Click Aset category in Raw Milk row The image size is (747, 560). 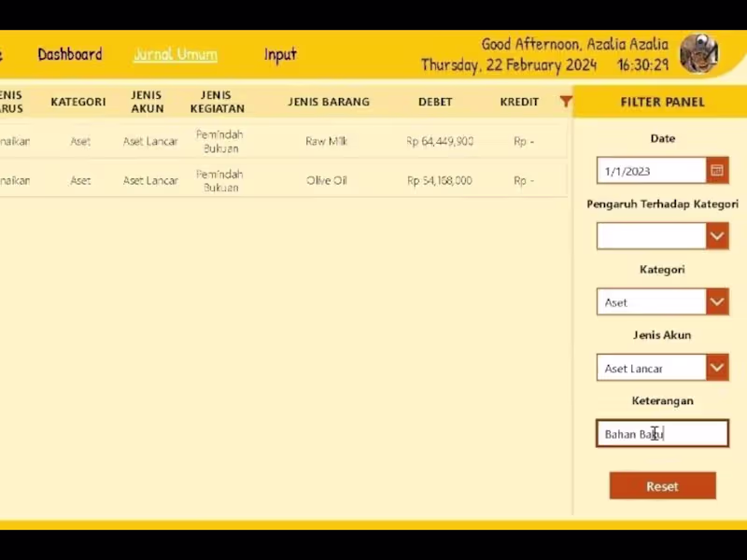pyautogui.click(x=80, y=142)
